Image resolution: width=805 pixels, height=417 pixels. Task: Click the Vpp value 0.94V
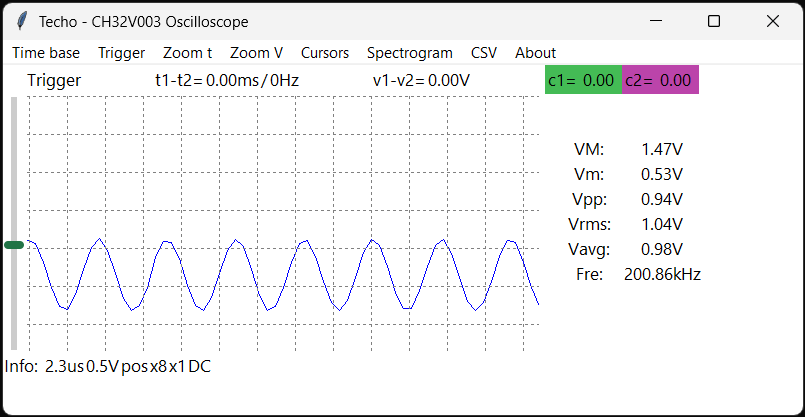tap(662, 200)
